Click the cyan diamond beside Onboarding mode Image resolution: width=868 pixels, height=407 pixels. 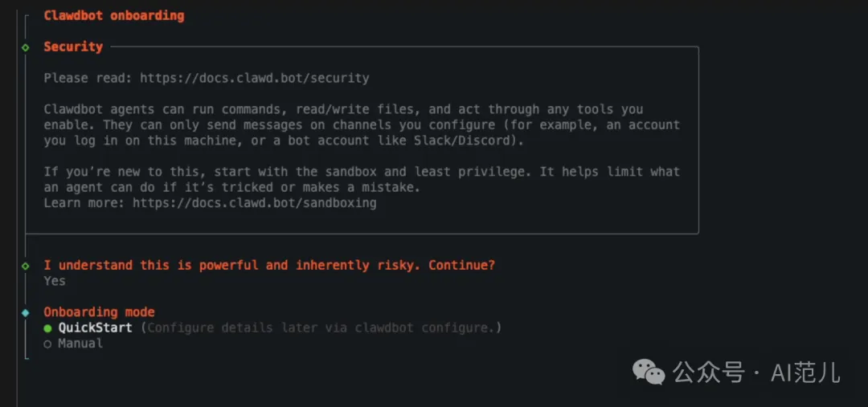coord(26,312)
